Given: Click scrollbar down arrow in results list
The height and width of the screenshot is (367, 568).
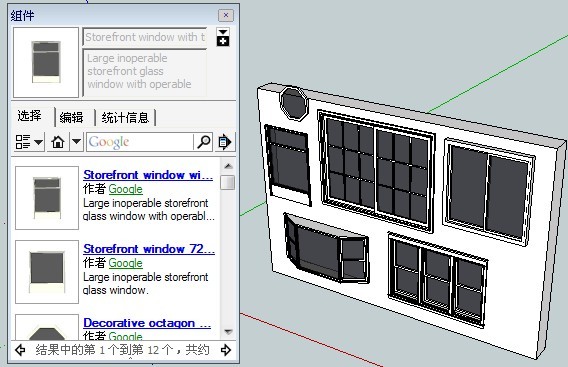Looking at the screenshot, I should 228,331.
